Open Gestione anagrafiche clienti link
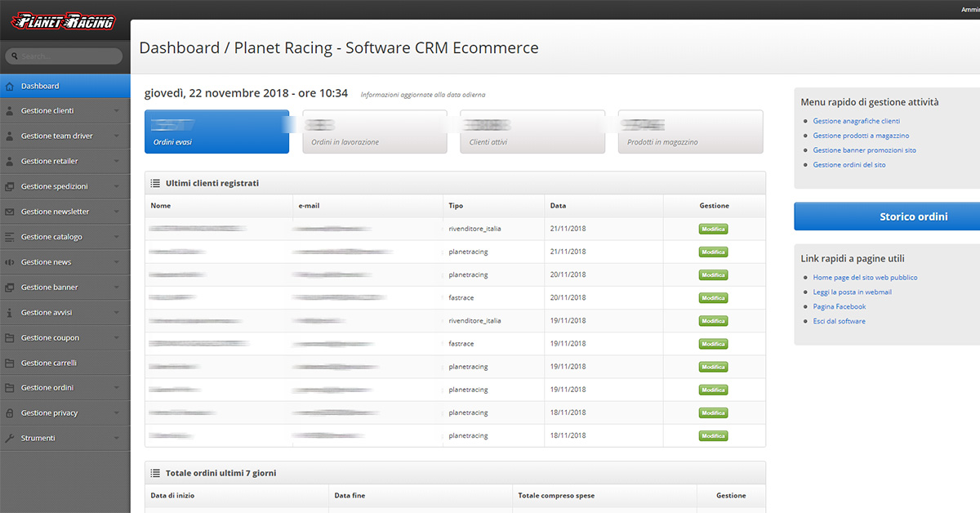This screenshot has height=513, width=980. tap(857, 121)
